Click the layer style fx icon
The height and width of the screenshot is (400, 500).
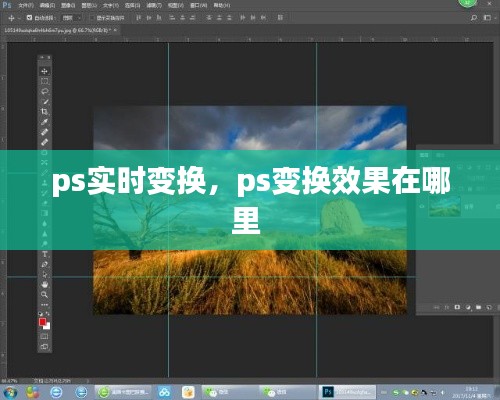pos(447,307)
